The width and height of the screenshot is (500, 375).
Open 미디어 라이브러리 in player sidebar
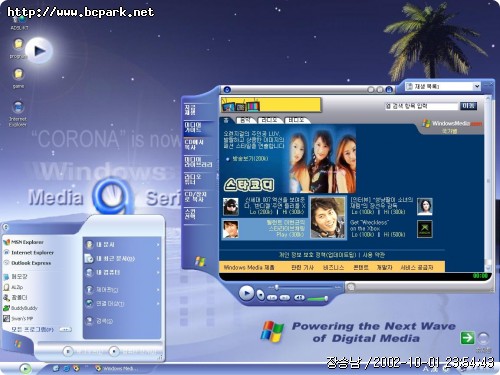[198, 162]
